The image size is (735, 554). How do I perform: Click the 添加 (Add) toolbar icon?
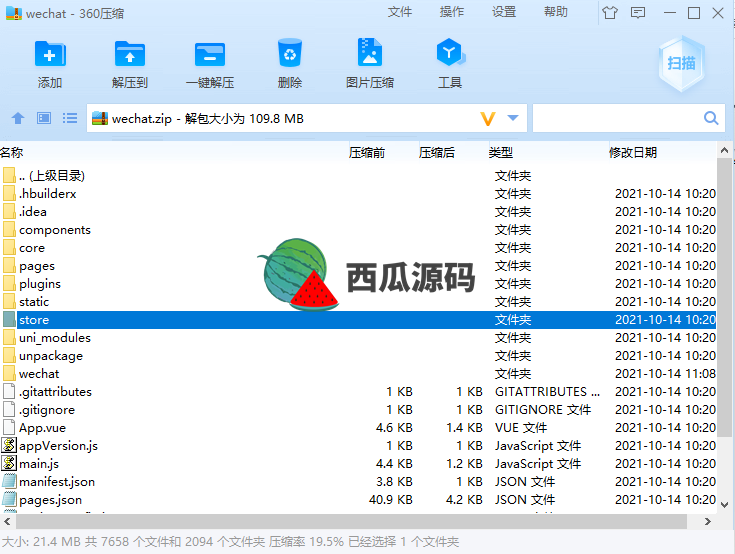(x=50, y=54)
